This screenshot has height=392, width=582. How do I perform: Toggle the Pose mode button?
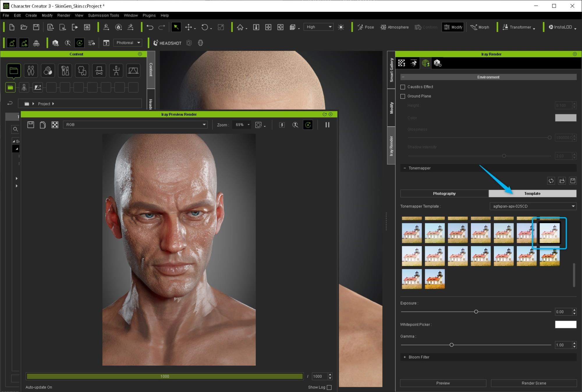click(365, 27)
